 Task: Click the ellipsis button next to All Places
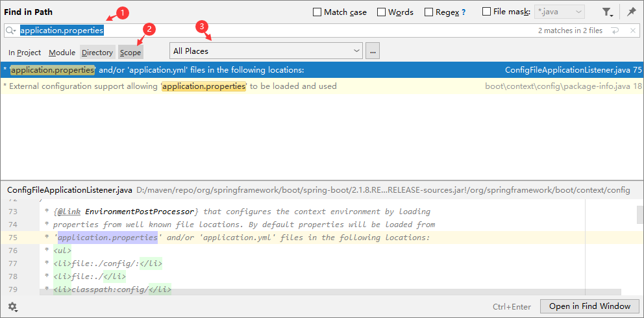click(x=373, y=51)
